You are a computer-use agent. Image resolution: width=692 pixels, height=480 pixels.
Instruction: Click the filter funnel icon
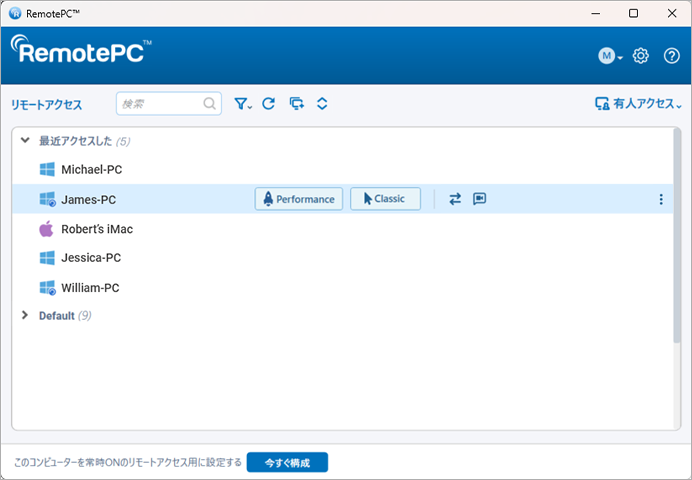242,104
